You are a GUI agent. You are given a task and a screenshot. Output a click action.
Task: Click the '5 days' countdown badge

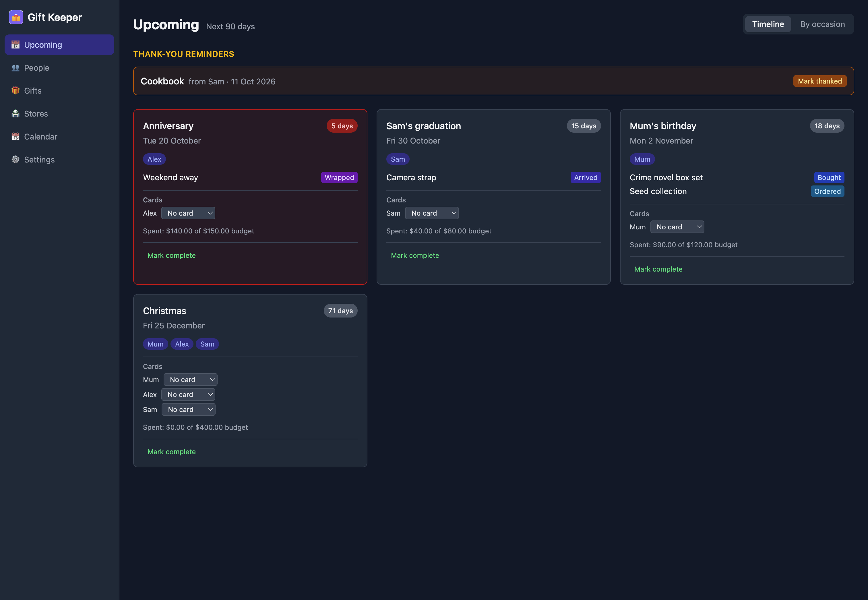342,126
